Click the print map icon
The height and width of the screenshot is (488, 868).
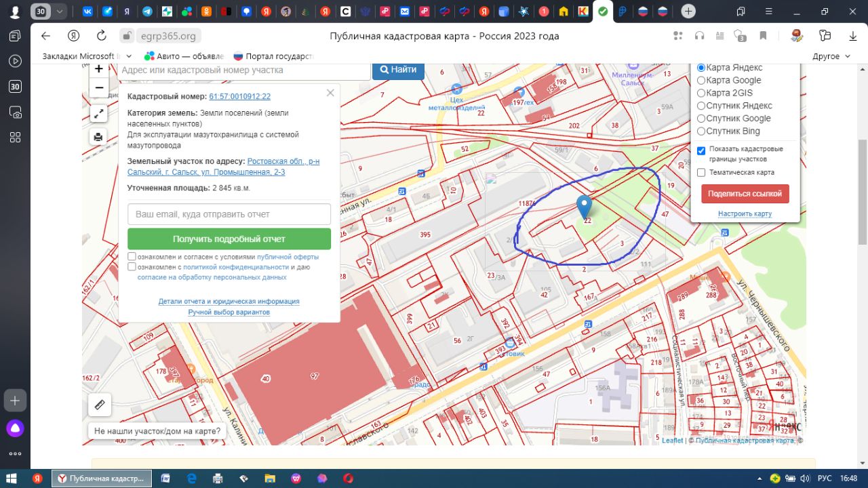click(99, 137)
